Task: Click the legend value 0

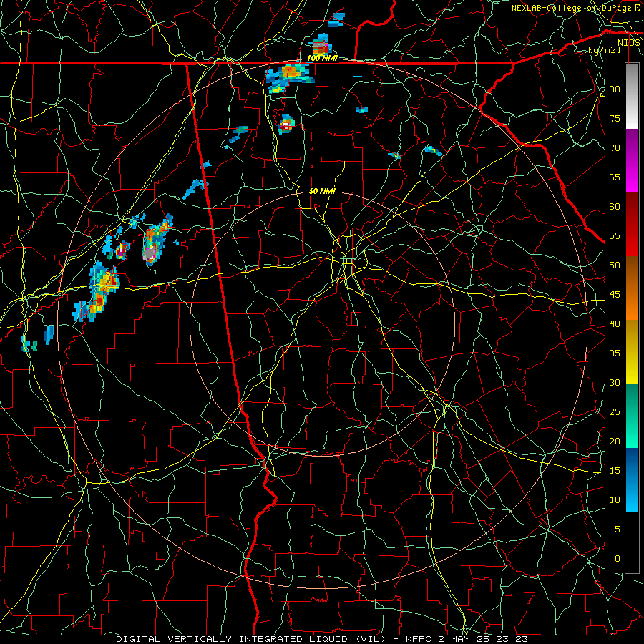Action: (x=618, y=559)
